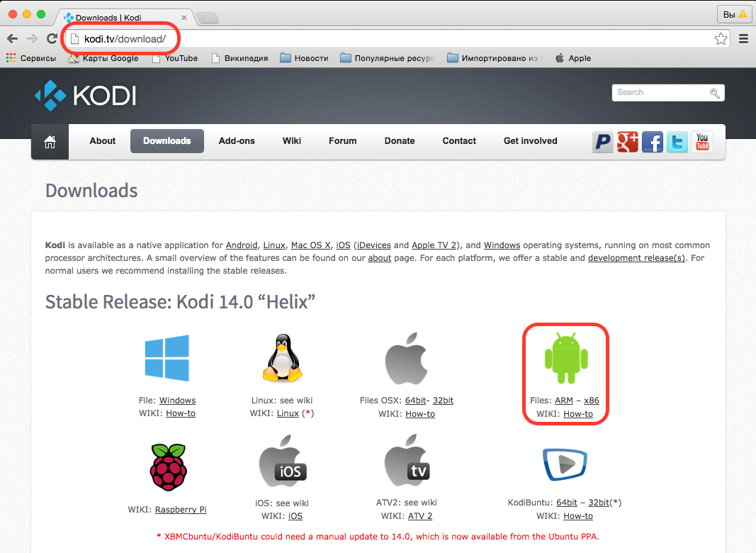Click the KodiBuntu play logo icon

tap(565, 464)
